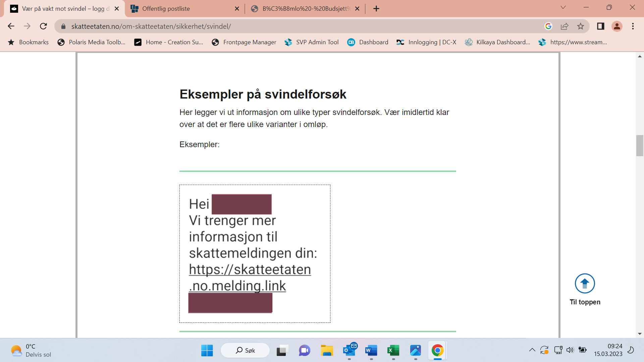
Task: Click the Til toppen button
Action: pyautogui.click(x=584, y=284)
